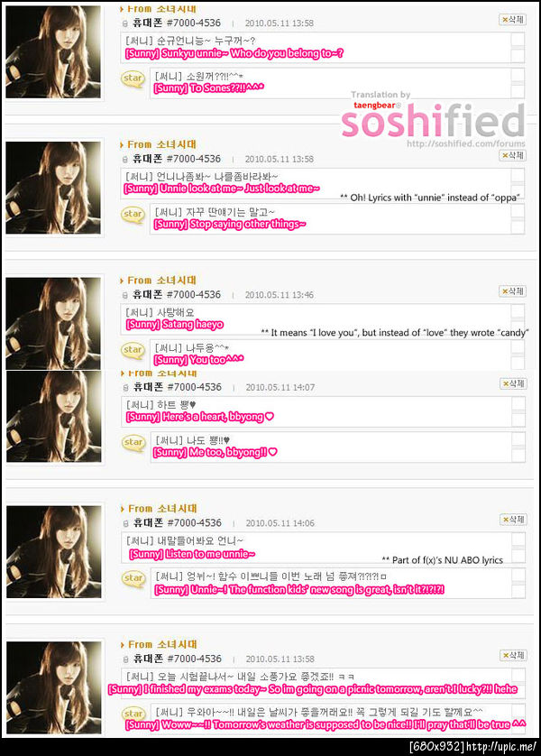Click the star icon beside 'Stop saying other things~'
Screen dimensions: 541x756
click(x=133, y=215)
